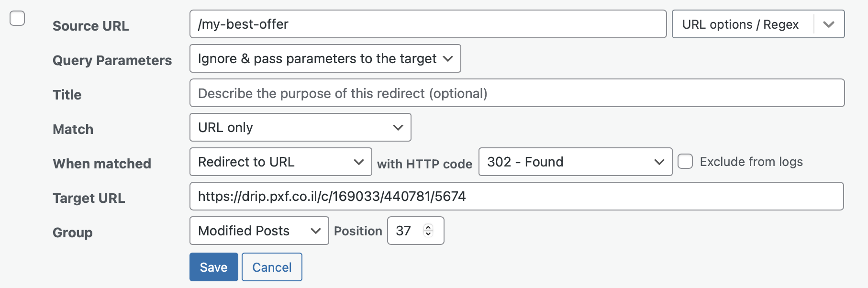Image resolution: width=868 pixels, height=288 pixels.
Task: Decrease position with stepper down arrow
Action: 428,234
